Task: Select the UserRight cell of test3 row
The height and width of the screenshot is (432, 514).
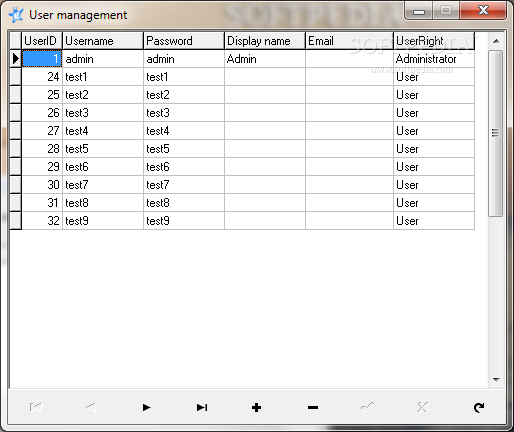Action: [434, 113]
